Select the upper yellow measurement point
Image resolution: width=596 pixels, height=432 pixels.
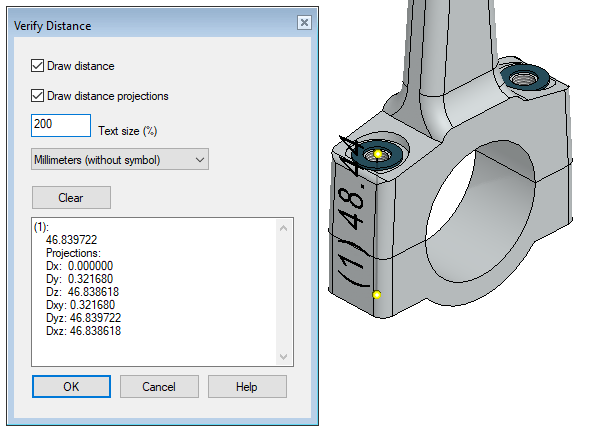[x=378, y=154]
